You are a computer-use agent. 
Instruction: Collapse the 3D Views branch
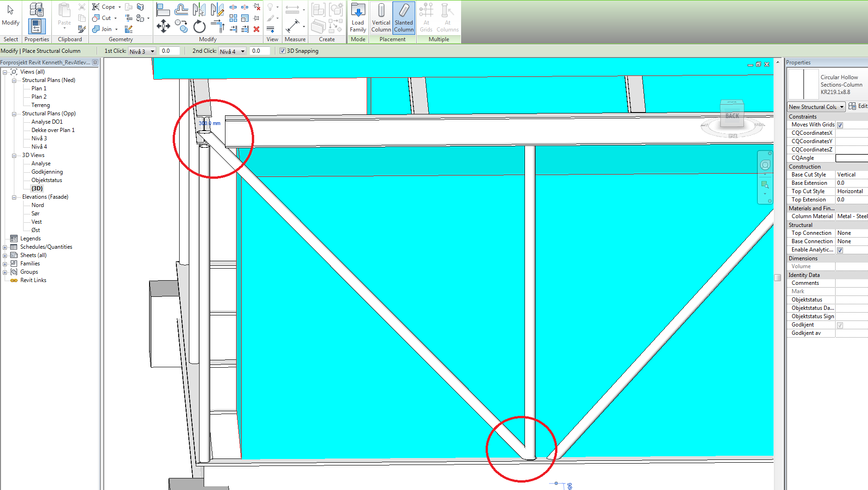13,155
